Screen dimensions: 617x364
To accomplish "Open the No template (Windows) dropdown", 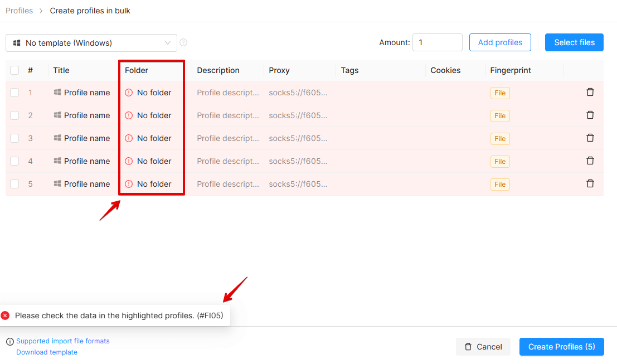I will tap(91, 43).
